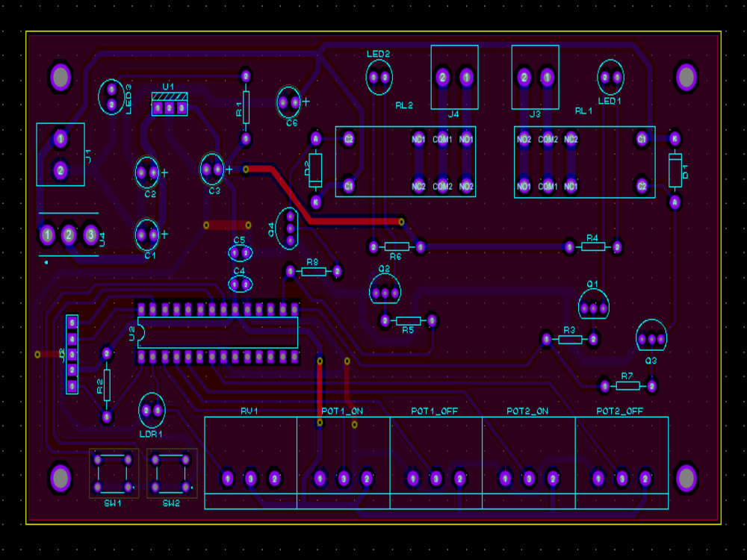The width and height of the screenshot is (747, 560).
Task: Select the SW1 pushbutton footprint
Action: [113, 473]
